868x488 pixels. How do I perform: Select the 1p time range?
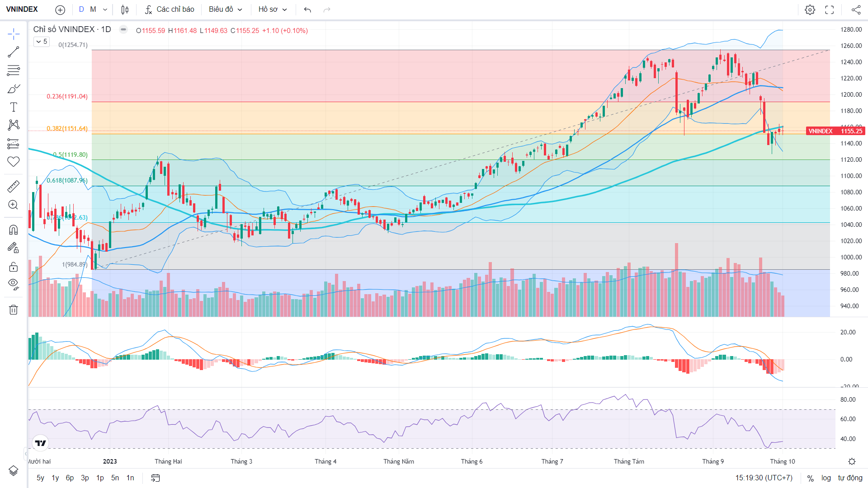[x=100, y=478]
